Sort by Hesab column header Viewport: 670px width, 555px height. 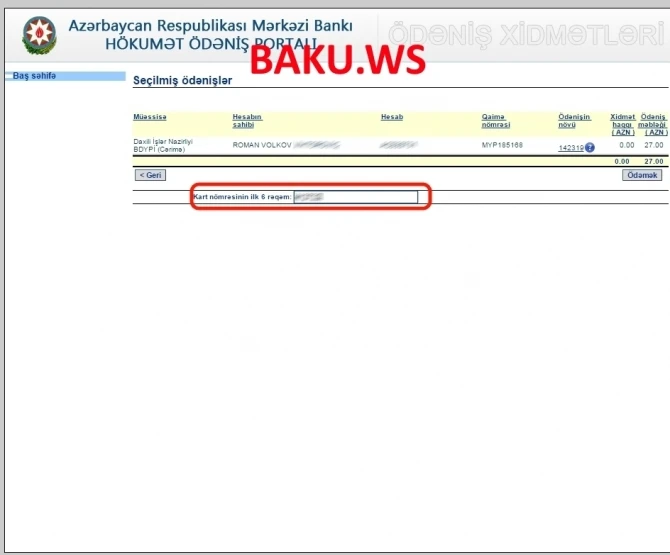pos(392,117)
